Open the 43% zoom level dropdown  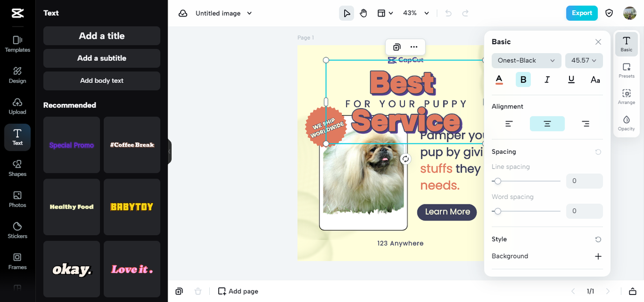(416, 13)
